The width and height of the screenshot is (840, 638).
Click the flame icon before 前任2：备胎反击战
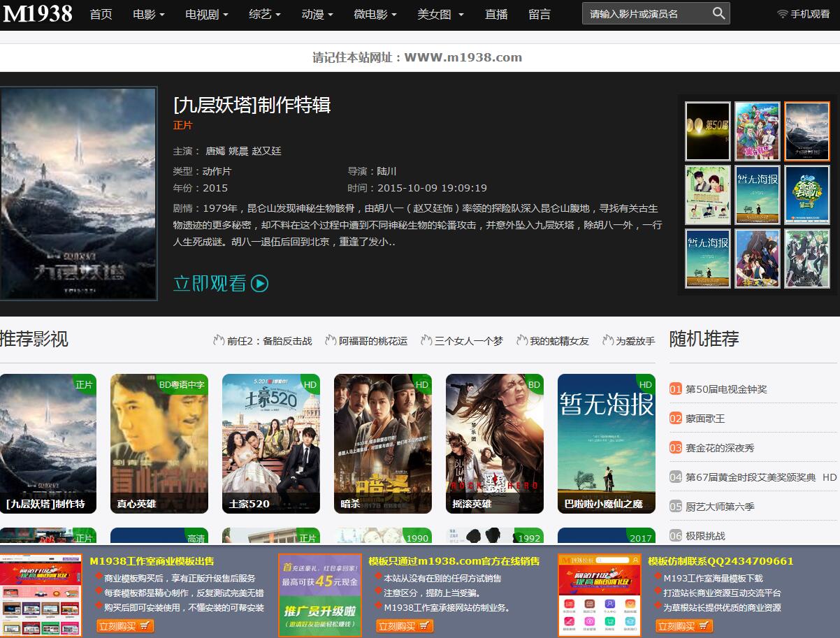pos(219,340)
